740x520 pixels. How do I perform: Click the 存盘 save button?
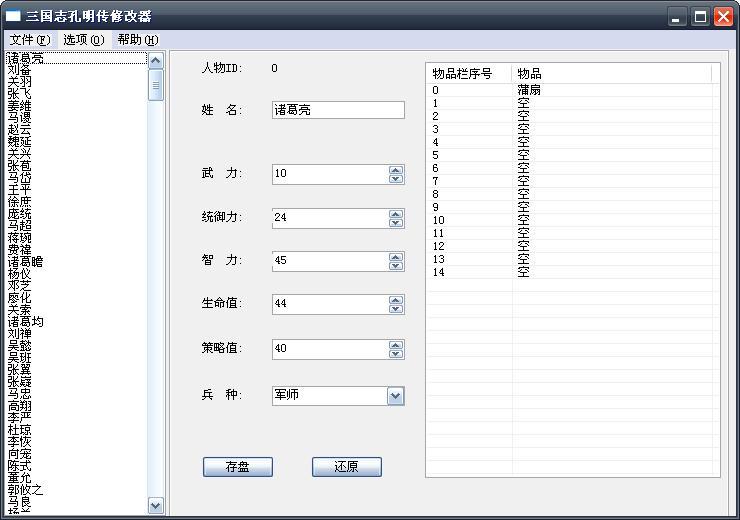pyautogui.click(x=237, y=467)
